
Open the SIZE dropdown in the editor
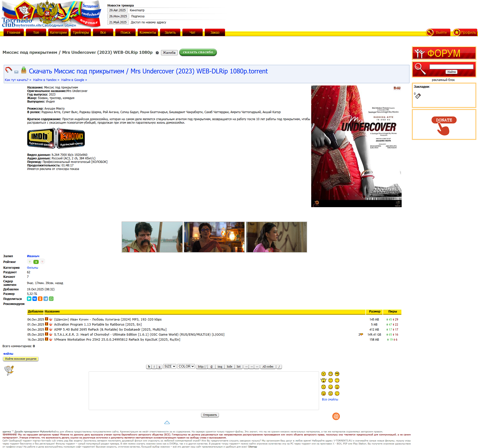pos(170,366)
